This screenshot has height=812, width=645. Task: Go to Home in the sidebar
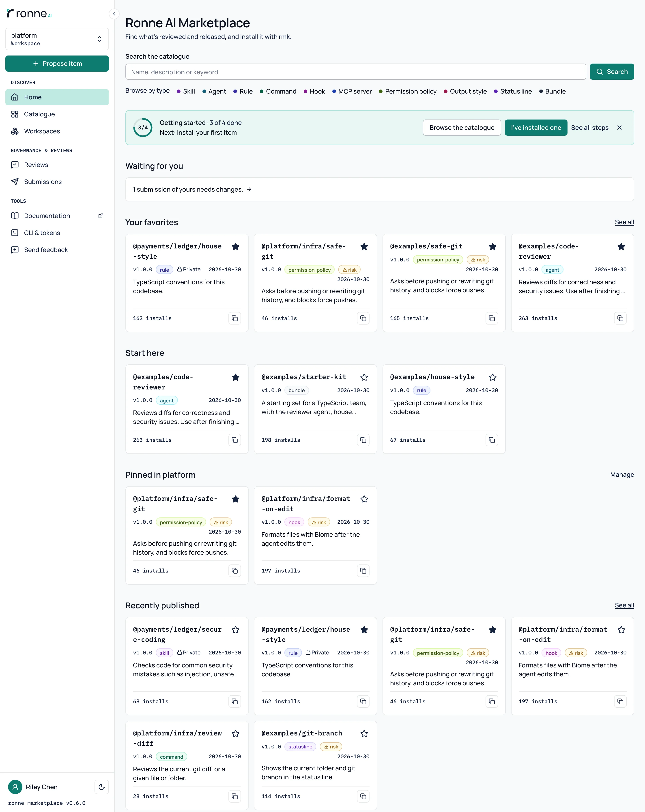point(57,97)
